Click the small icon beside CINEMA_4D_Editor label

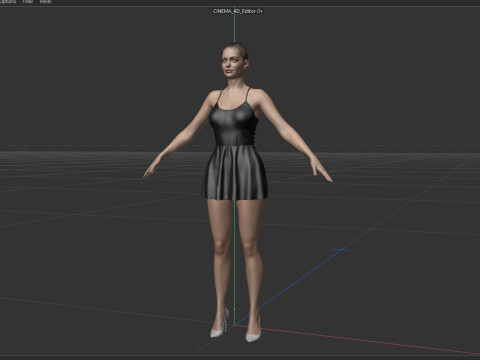(260, 11)
